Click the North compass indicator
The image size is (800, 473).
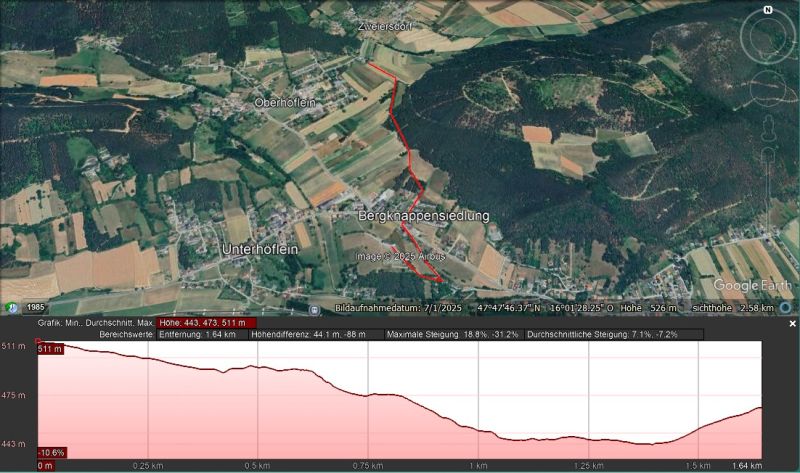point(767,10)
